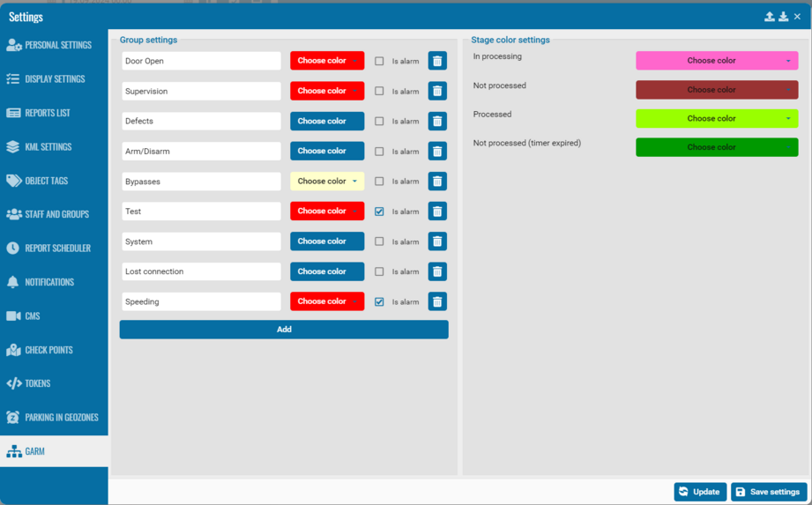
Task: Click the Save settings button
Action: point(768,492)
